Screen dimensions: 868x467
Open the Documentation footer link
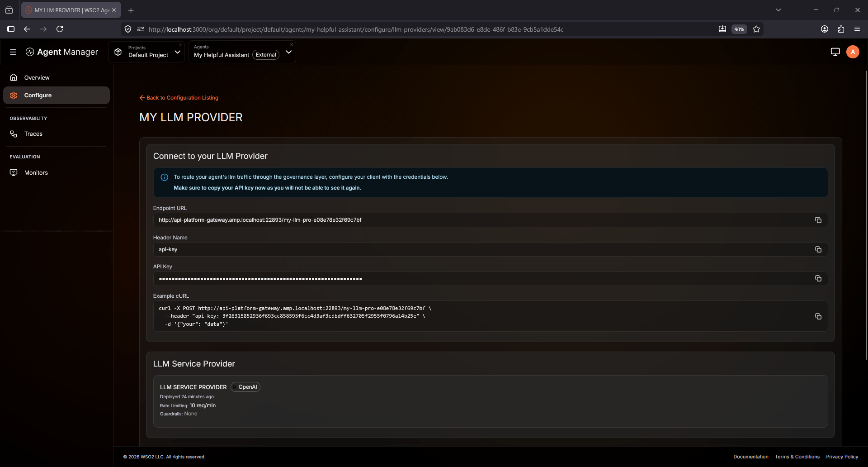point(750,457)
